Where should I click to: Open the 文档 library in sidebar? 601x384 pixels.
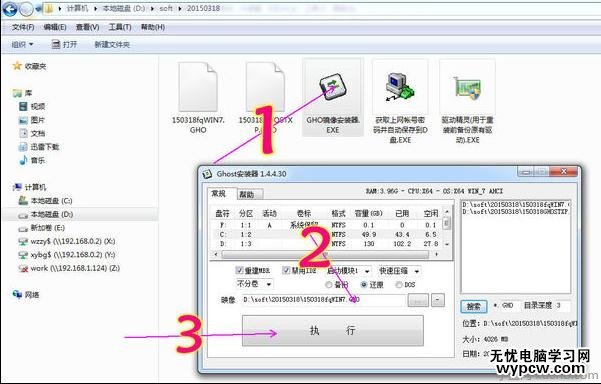(32, 133)
